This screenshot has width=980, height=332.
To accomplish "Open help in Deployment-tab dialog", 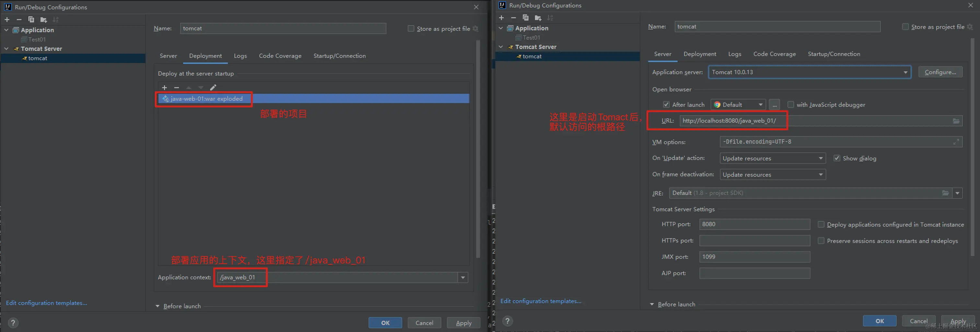I will click(x=13, y=323).
